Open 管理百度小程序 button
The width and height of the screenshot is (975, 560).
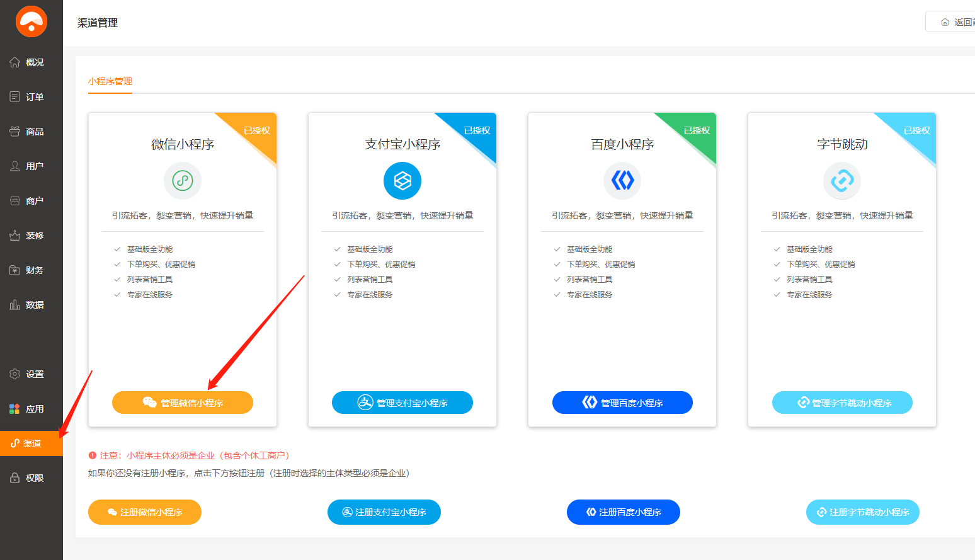click(x=622, y=403)
